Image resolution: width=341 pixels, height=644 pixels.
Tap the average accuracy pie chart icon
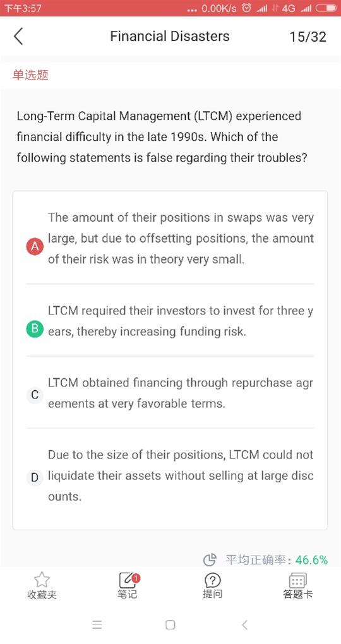tap(210, 559)
